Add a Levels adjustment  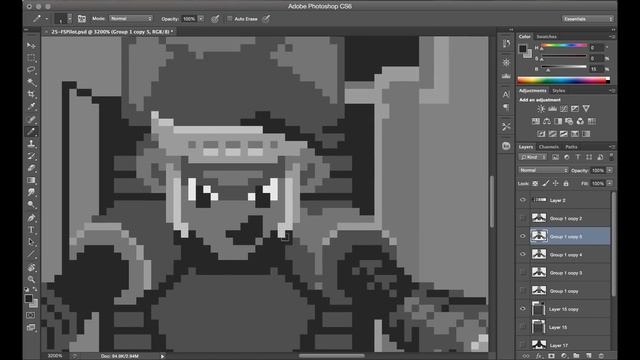pos(552,109)
